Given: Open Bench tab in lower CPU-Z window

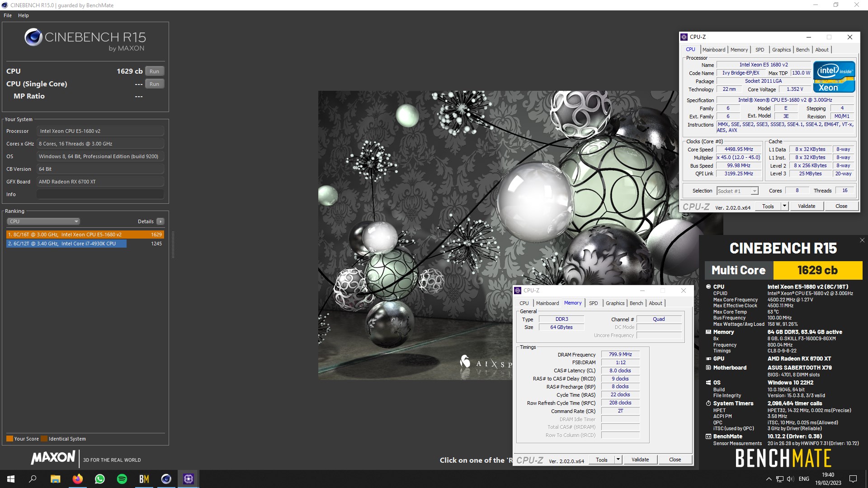Looking at the screenshot, I should [x=636, y=303].
